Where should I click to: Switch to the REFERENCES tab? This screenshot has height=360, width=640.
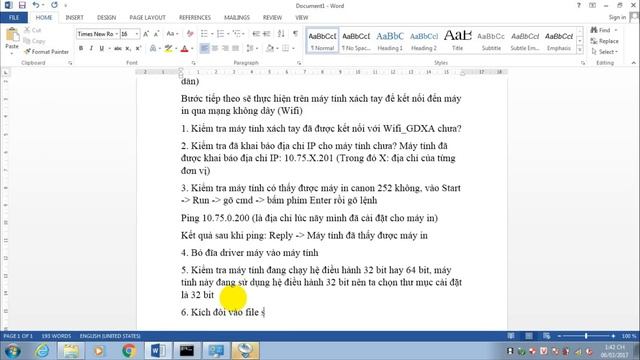(195, 18)
